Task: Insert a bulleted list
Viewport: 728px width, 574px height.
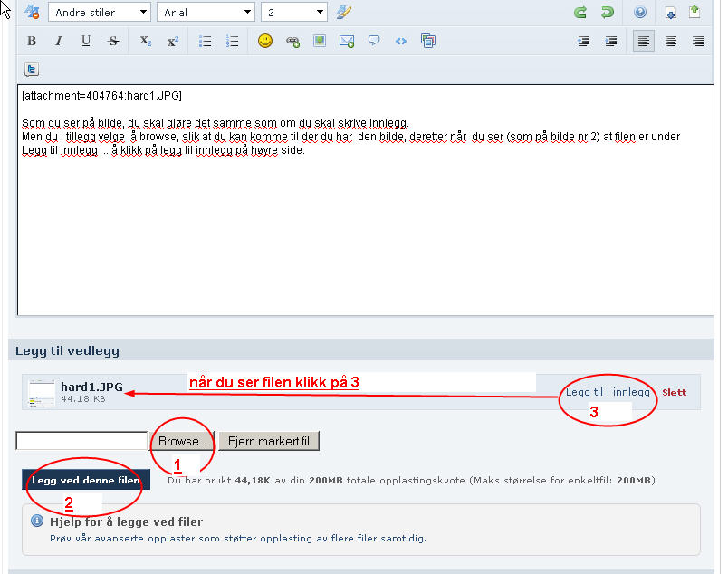Action: (x=206, y=41)
